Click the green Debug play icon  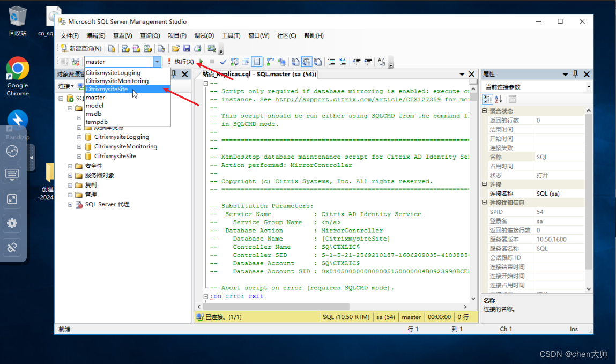click(x=201, y=62)
